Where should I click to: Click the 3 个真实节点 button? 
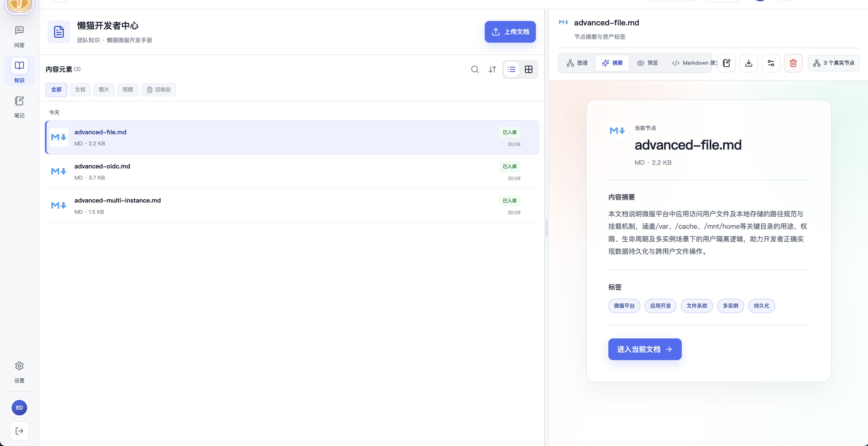click(x=834, y=63)
